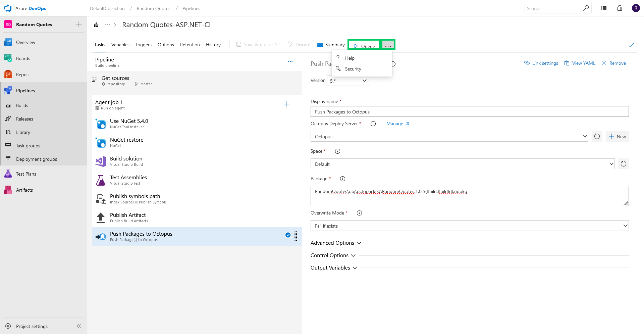Add a task to Agent job 1
Screen dimensions: 644x334
click(x=287, y=104)
